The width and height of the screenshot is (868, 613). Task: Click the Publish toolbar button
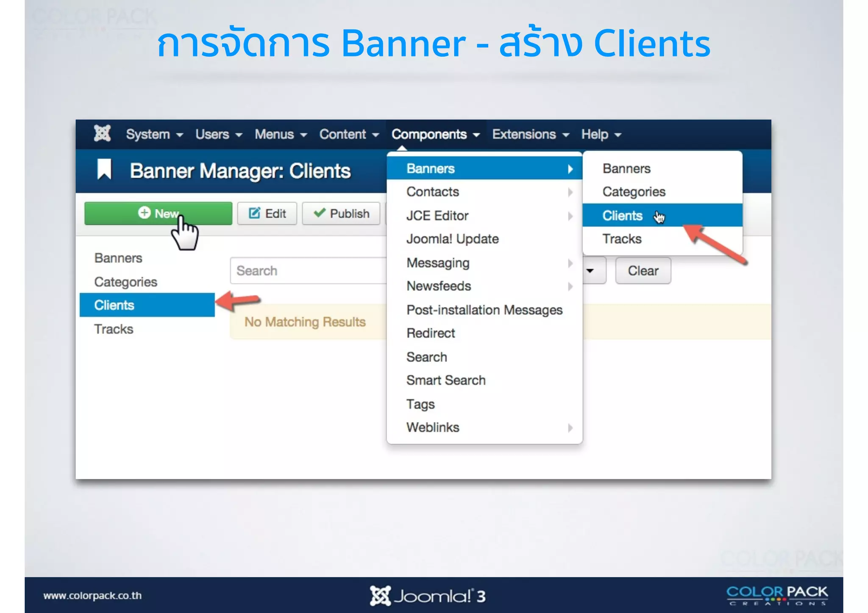pos(341,214)
